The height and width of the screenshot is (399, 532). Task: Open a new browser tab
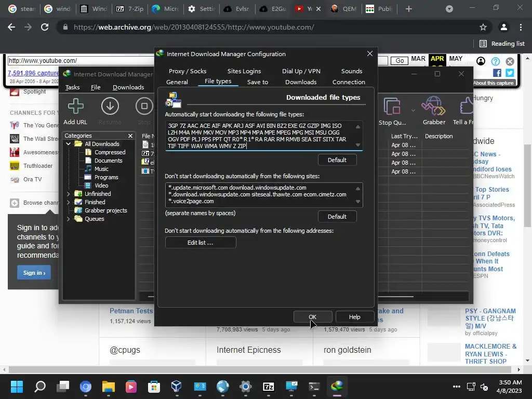point(409,9)
